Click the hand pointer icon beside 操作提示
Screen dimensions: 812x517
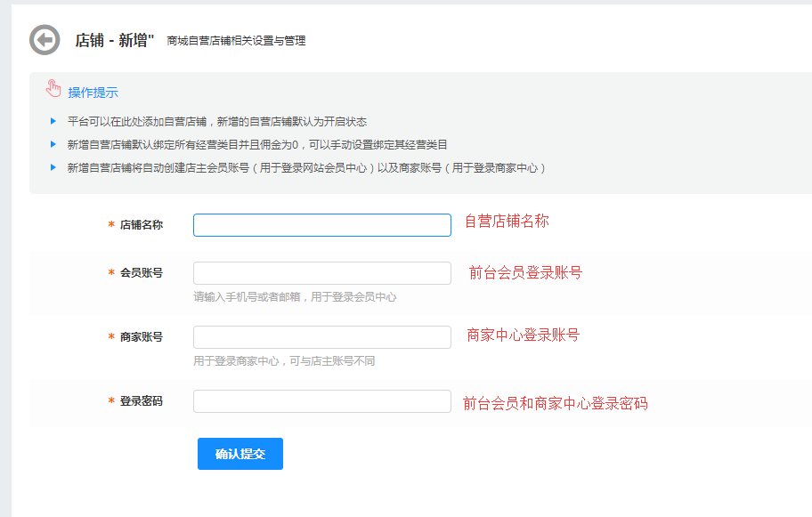pos(54,89)
